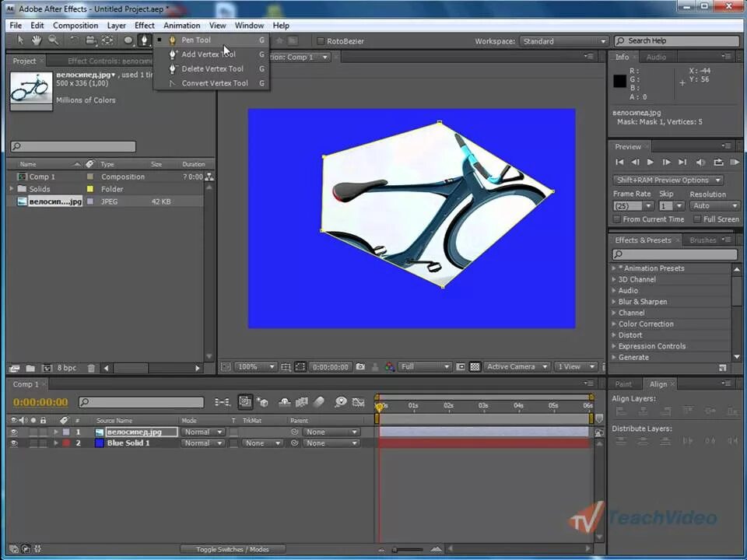Switch to the Paint tab
Screen dimensions: 747x560
622,383
